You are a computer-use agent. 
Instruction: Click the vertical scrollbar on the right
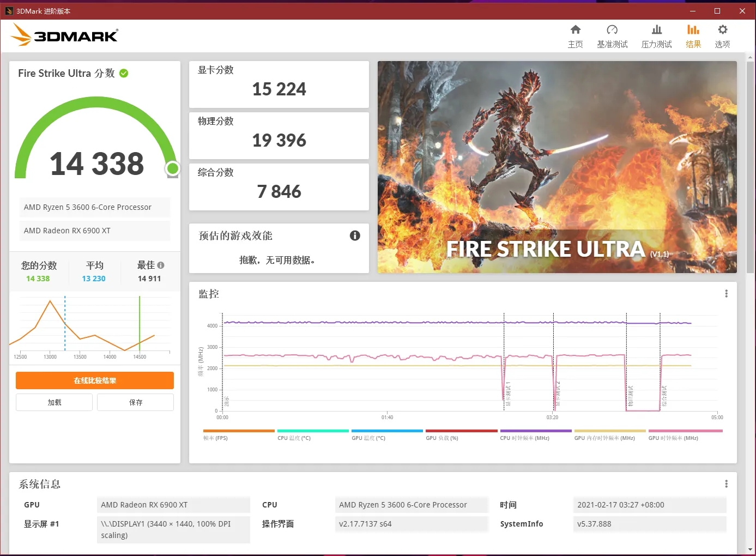coord(751,166)
